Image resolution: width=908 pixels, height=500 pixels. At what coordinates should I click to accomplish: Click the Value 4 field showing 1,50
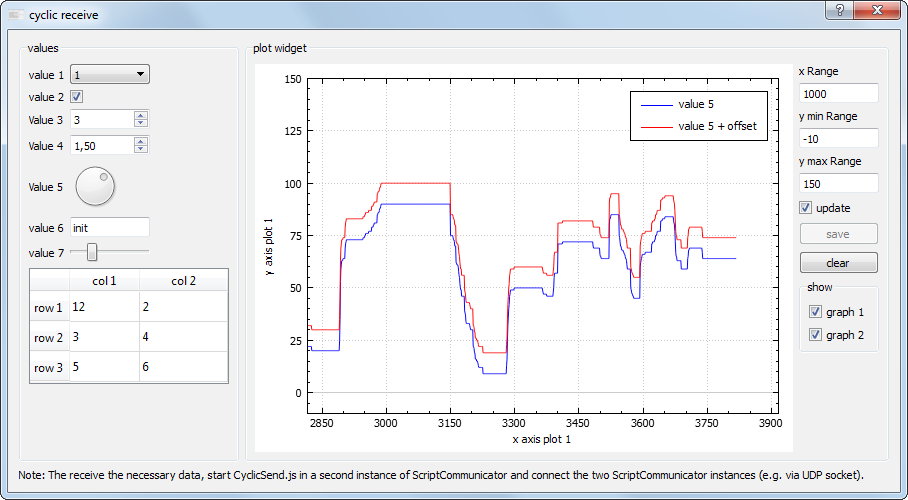tap(102, 146)
